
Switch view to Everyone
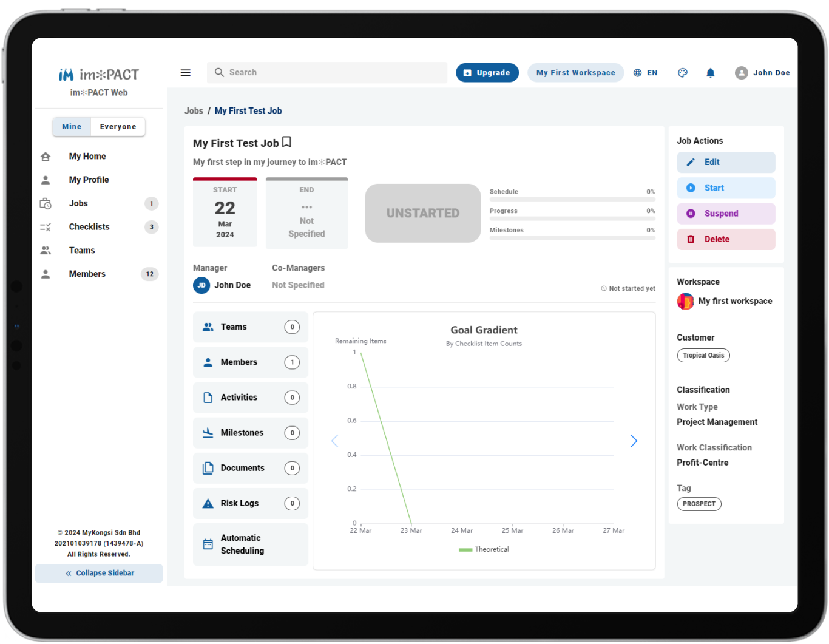118,127
